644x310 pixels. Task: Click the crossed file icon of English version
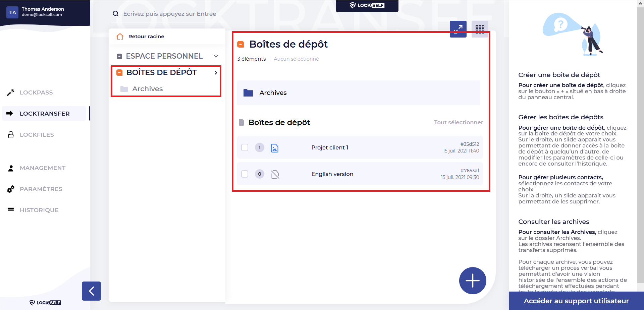tap(275, 174)
